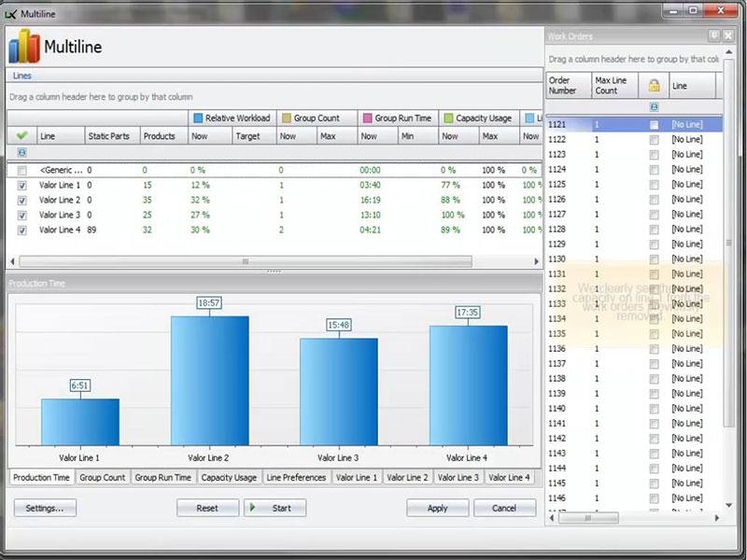
Task: Click the Work Orders filter row icon
Action: click(x=654, y=107)
